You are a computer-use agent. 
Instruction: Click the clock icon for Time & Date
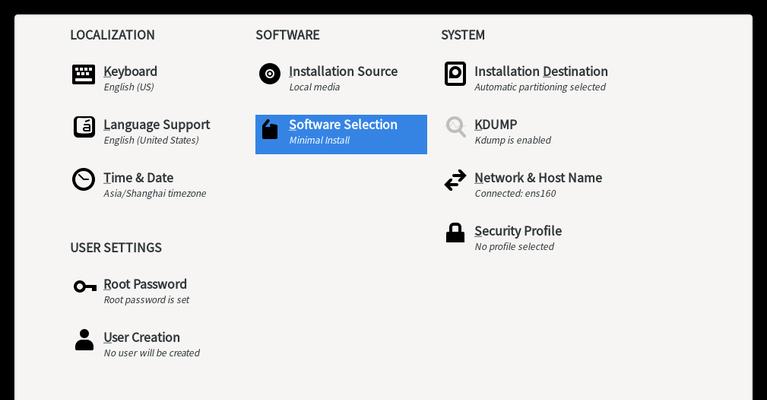click(x=84, y=179)
